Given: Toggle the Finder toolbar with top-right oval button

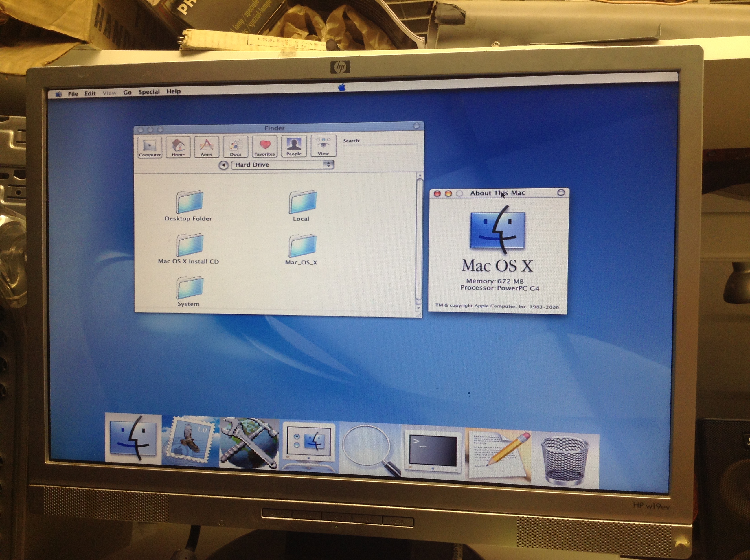Looking at the screenshot, I should (x=416, y=126).
